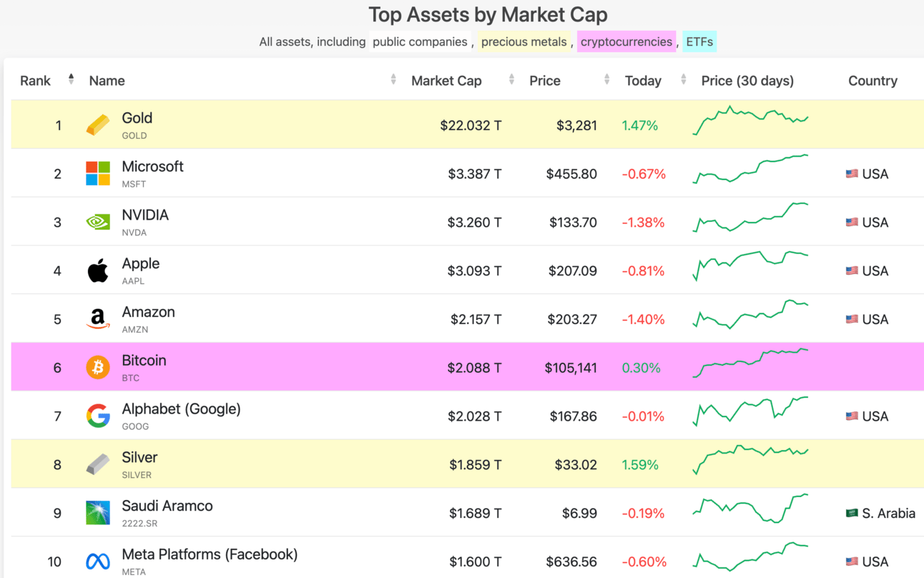Viewport: 924px width, 578px height.
Task: Click the Silver bar icon
Action: tap(98, 465)
